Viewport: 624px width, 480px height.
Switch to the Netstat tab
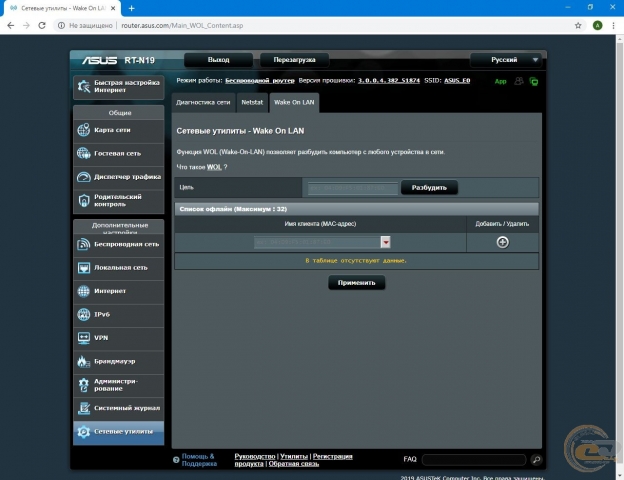point(252,102)
